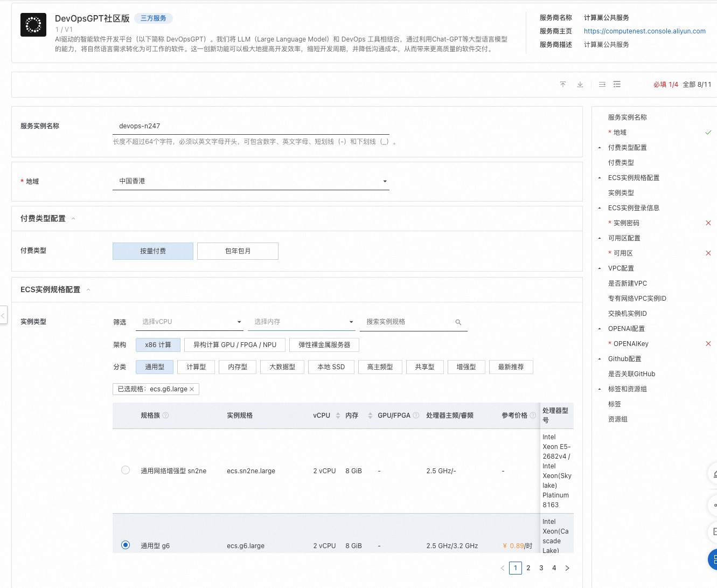Collapse ECS实例登录信息 in the right outline
This screenshot has height=588, width=717.
pos(600,208)
